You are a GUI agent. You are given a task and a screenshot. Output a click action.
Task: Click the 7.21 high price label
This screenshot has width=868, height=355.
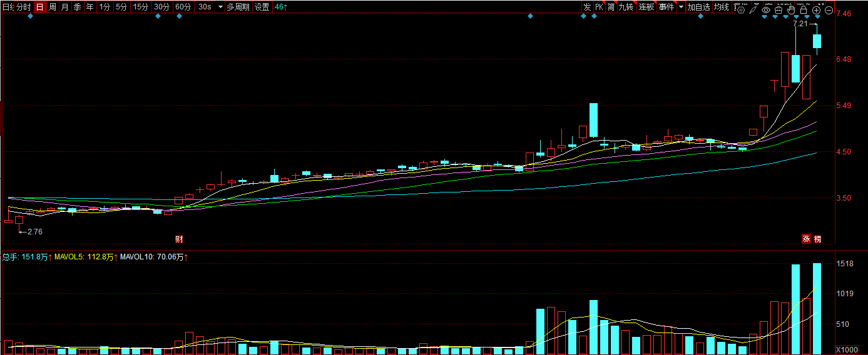(800, 24)
